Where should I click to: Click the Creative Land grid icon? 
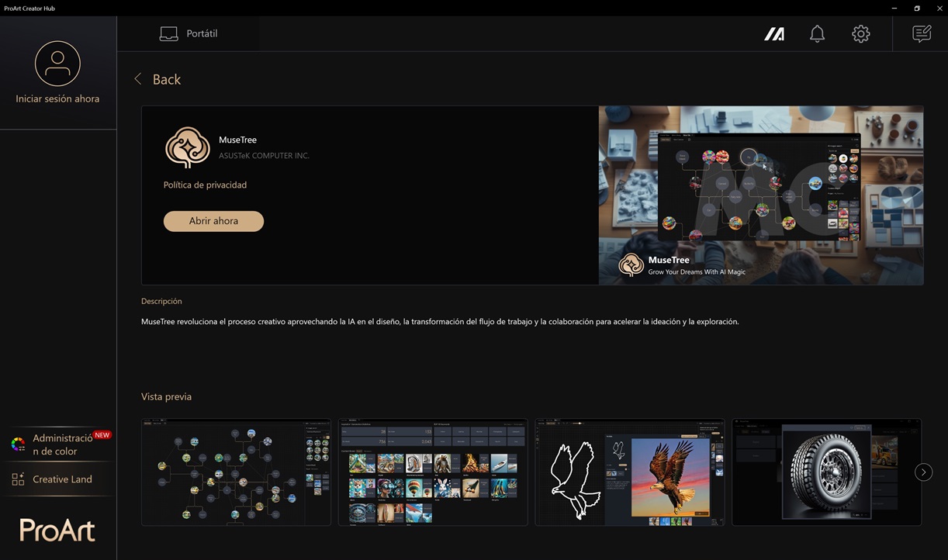(18, 479)
